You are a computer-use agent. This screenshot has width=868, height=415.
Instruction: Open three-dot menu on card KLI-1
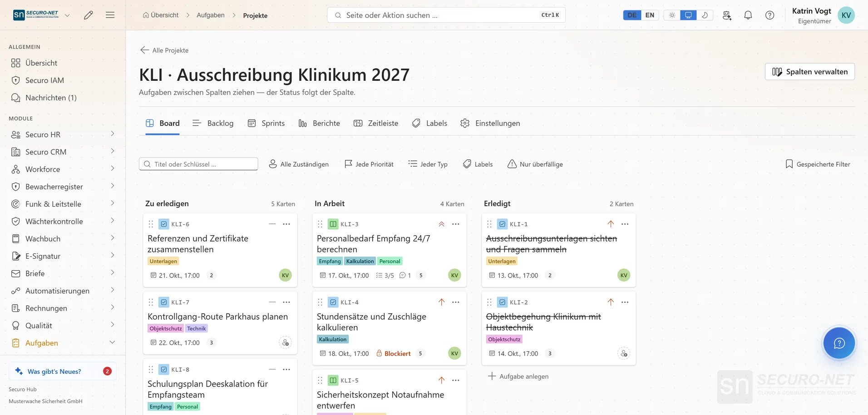625,224
